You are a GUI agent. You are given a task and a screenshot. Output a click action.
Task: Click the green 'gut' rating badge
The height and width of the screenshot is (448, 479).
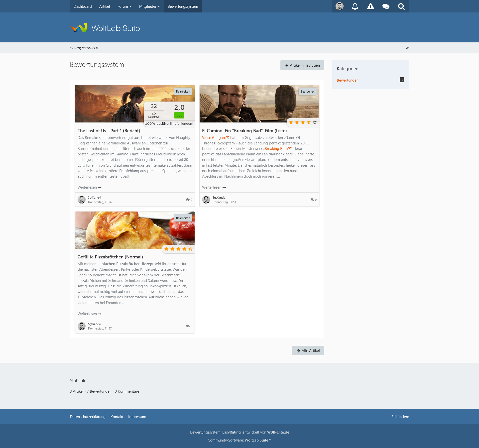click(179, 115)
